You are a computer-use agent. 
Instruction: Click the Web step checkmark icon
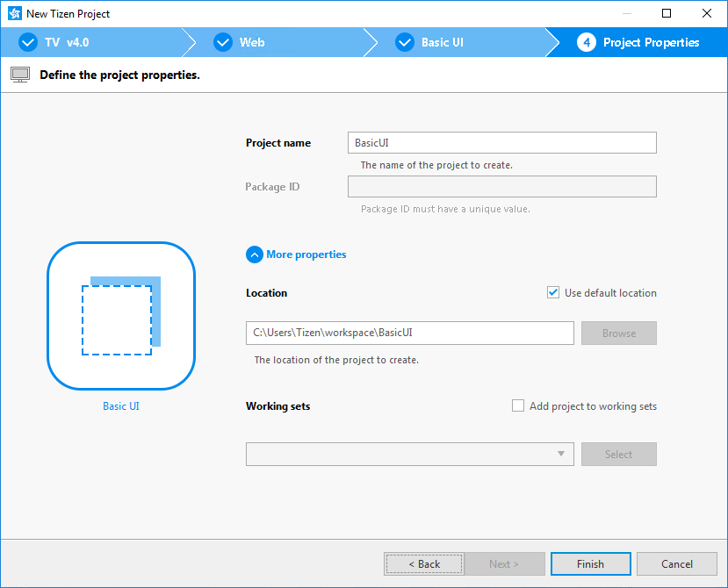pos(223,42)
